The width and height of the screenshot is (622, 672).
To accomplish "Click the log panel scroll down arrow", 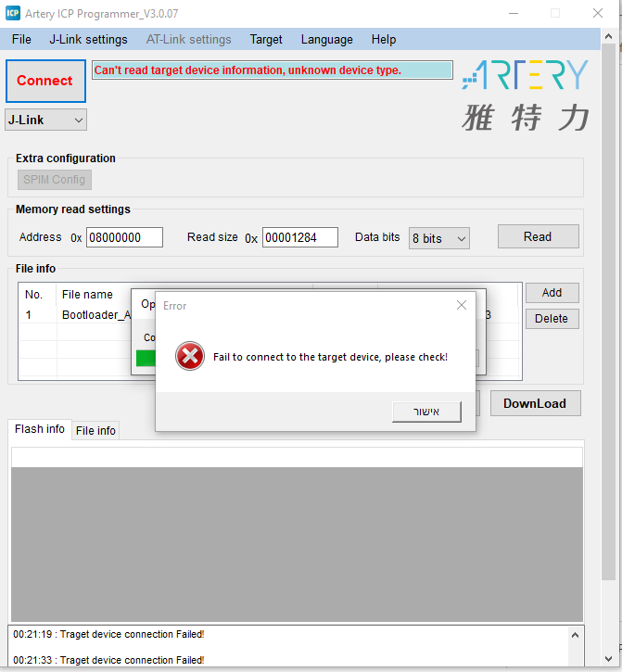I will point(575,660).
